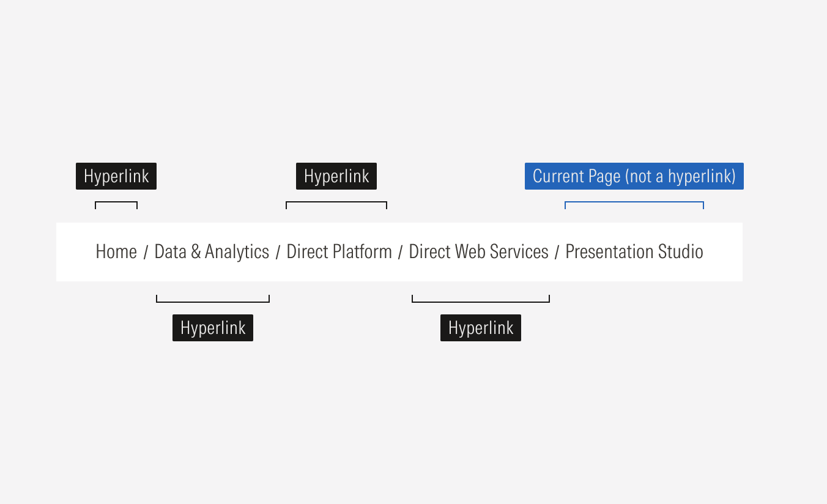
Task: Click the Hyperlink label above Home
Action: click(x=116, y=176)
